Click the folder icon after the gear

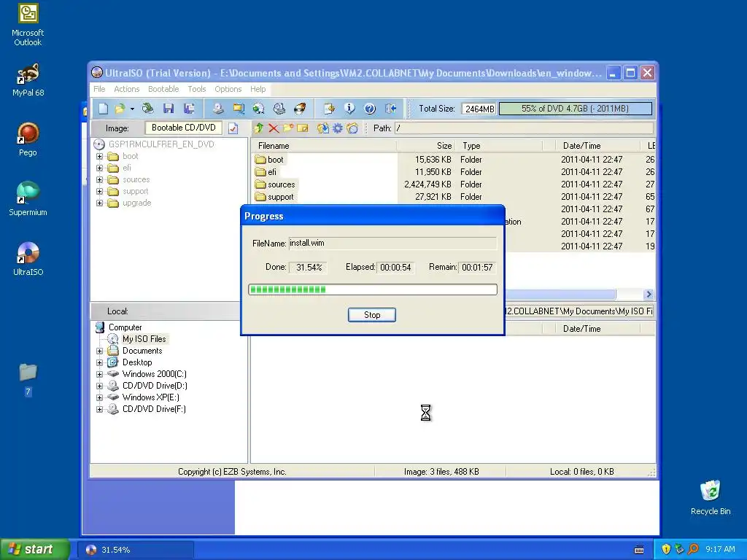click(352, 128)
